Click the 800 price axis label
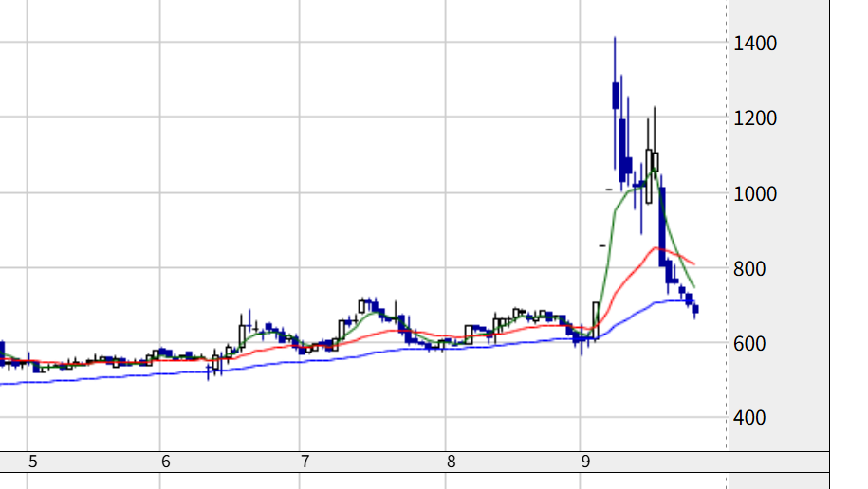The image size is (868, 489). [x=749, y=269]
